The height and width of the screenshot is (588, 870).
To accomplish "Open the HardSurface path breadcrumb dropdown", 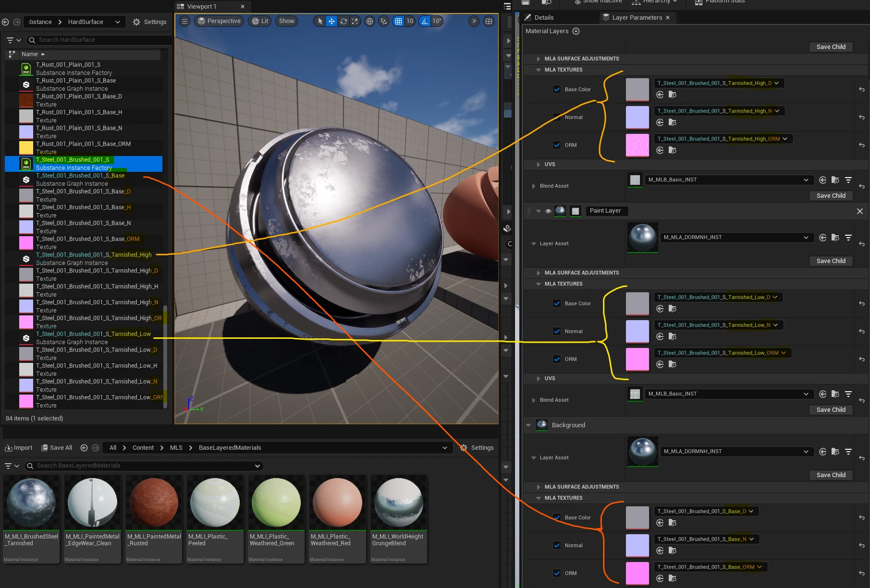I will [x=118, y=22].
